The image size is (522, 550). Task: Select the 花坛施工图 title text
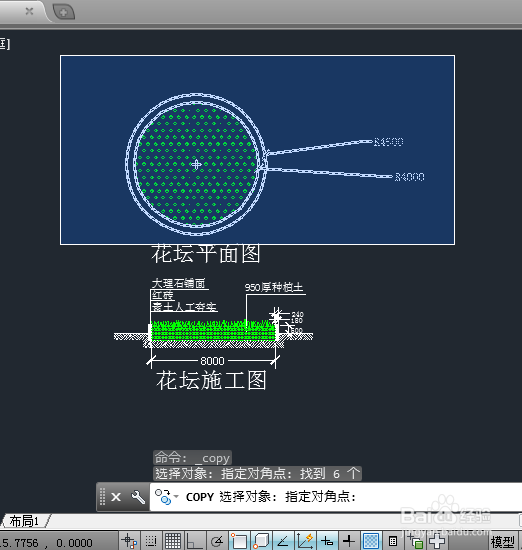pyautogui.click(x=211, y=380)
